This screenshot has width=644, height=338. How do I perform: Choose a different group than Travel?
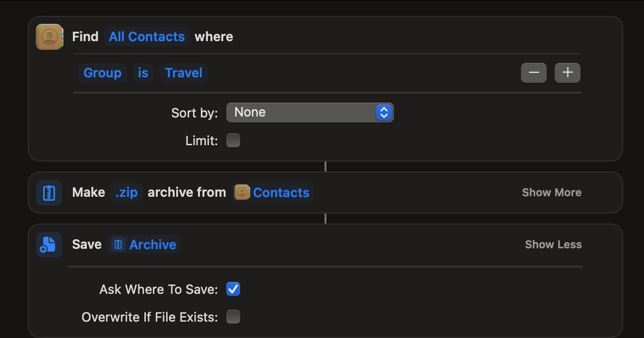click(184, 73)
